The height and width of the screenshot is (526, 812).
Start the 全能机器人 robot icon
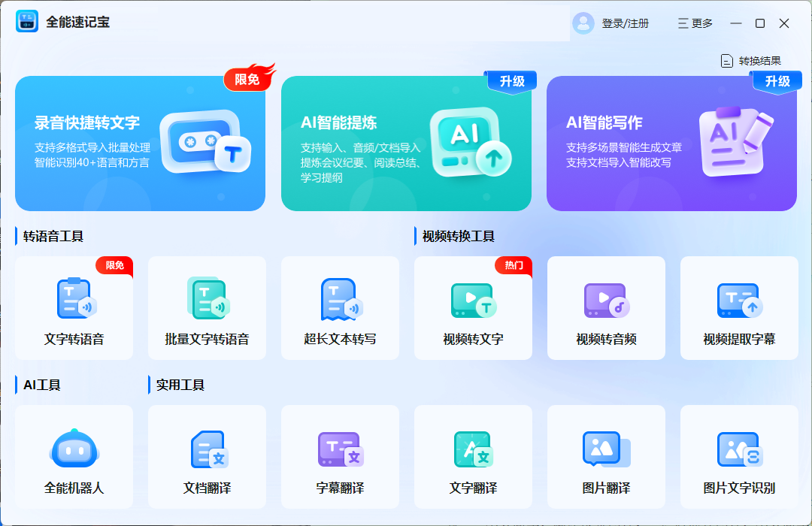coord(74,449)
